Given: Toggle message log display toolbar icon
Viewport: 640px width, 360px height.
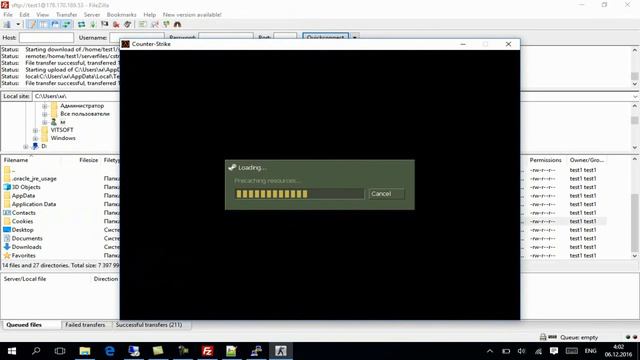Looking at the screenshot, I should [x=32, y=24].
